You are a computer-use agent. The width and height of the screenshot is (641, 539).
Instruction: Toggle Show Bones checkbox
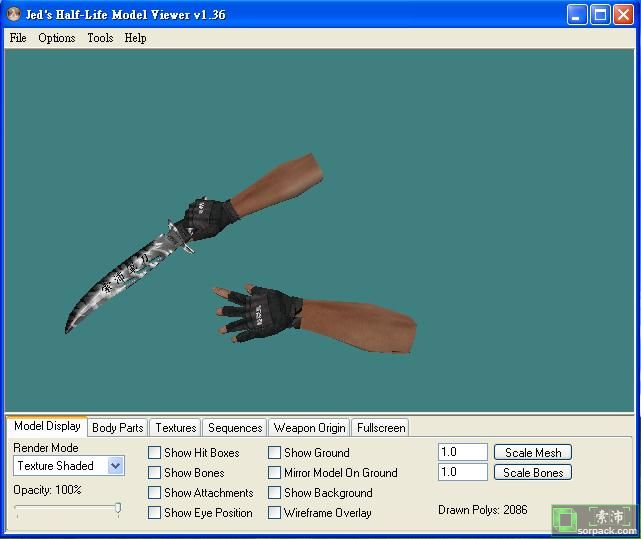155,473
